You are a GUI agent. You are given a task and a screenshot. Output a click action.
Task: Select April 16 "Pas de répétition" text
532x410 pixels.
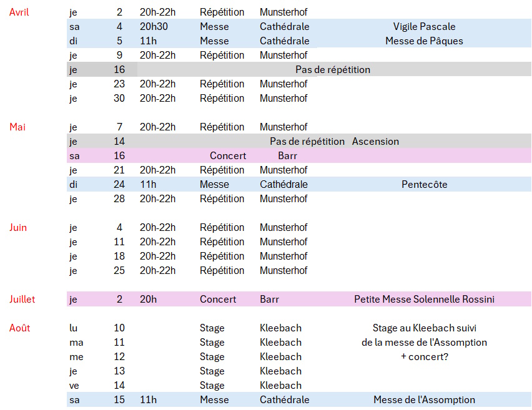[x=333, y=70]
